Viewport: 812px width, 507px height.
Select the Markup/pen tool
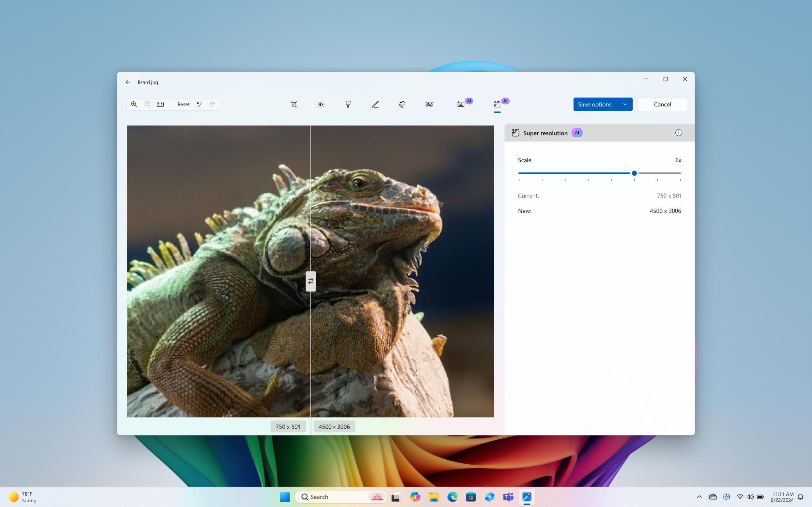coord(375,104)
